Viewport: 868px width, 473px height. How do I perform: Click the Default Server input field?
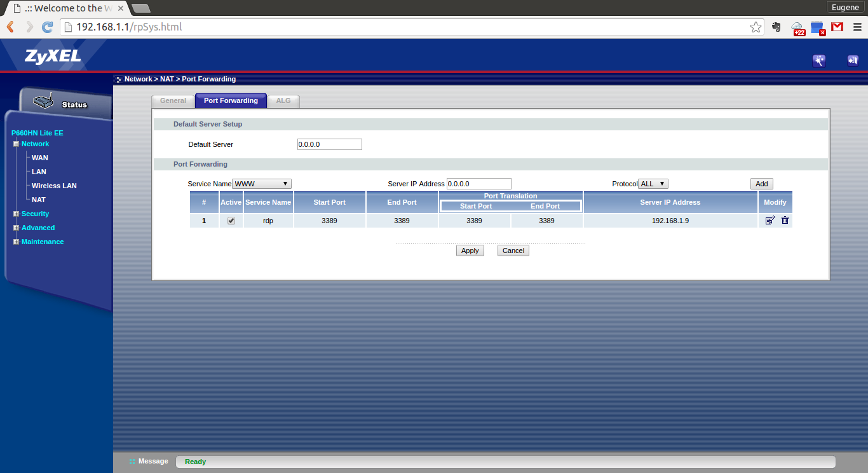tap(329, 144)
